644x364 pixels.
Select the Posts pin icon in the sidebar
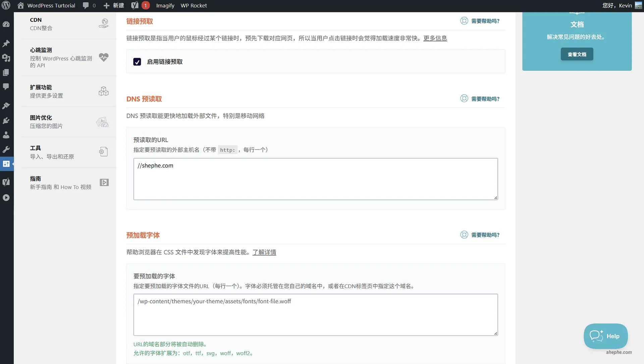[x=6, y=44]
